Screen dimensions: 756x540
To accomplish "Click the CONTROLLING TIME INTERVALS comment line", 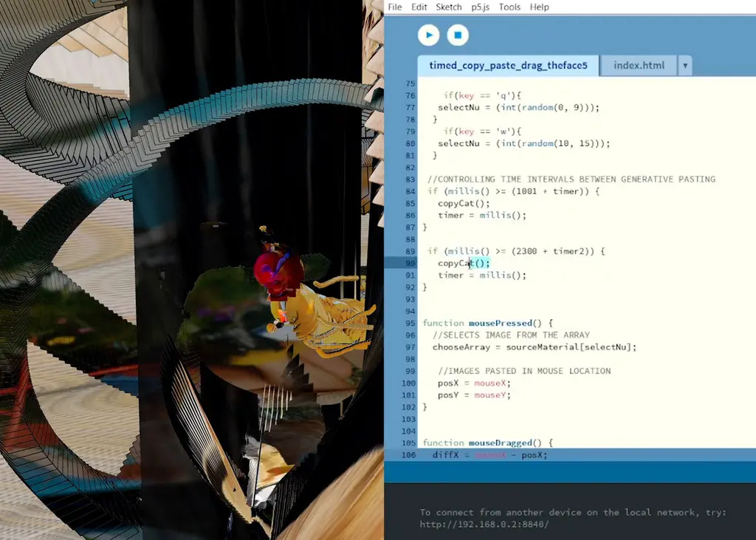I will [x=571, y=180].
